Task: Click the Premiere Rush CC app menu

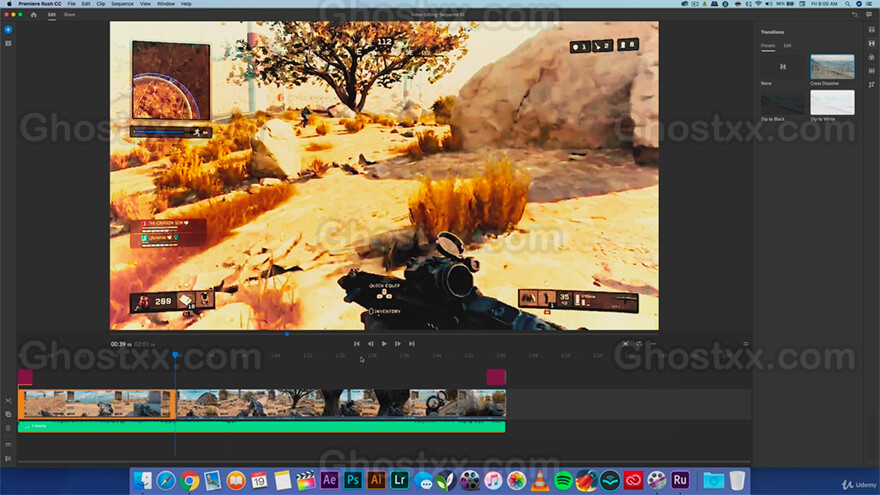Action: (40, 4)
